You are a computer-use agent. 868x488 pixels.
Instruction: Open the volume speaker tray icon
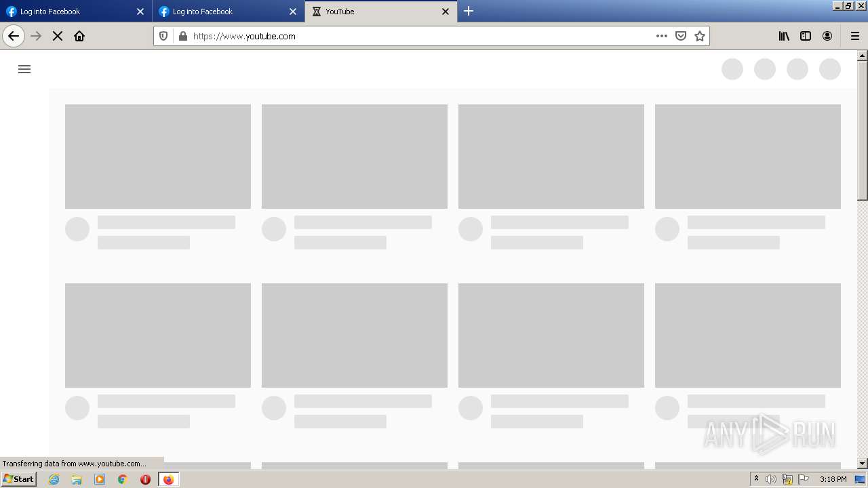click(x=771, y=479)
